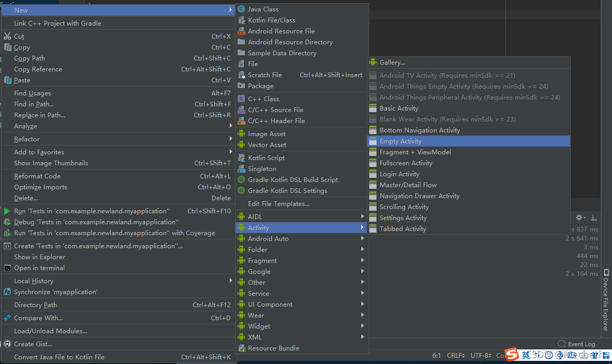The height and width of the screenshot is (364, 612).
Task: Expand the New submenu arrow
Action: coord(231,10)
